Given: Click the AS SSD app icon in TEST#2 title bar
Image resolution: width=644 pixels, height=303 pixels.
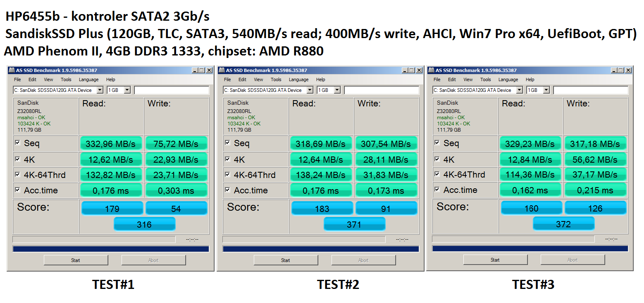Looking at the screenshot, I should point(222,70).
